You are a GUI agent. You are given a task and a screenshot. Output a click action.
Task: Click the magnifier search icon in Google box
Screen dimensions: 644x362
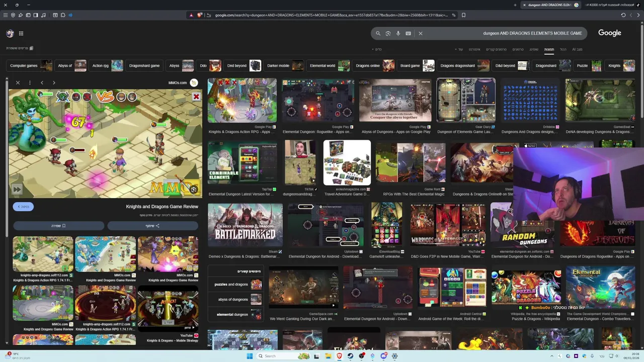(x=378, y=33)
